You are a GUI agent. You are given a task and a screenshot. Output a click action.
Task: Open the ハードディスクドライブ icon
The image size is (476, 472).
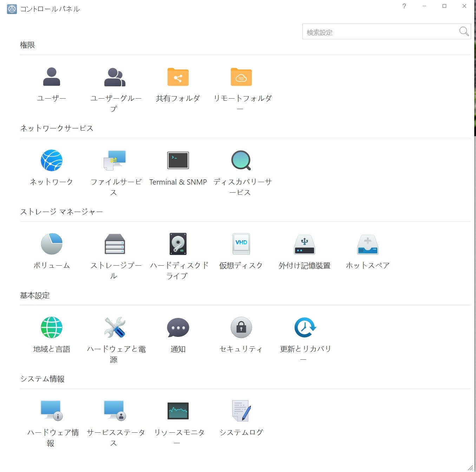(x=178, y=244)
